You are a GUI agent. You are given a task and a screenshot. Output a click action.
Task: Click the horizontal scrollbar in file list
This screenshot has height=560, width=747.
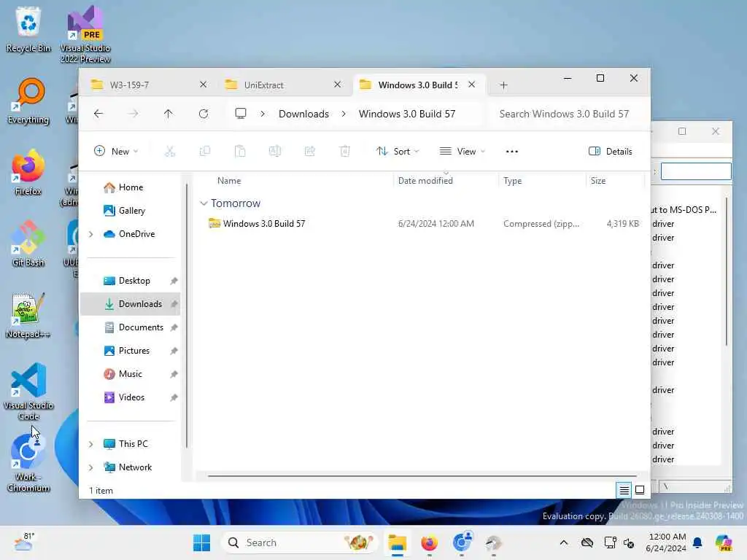[x=422, y=475]
